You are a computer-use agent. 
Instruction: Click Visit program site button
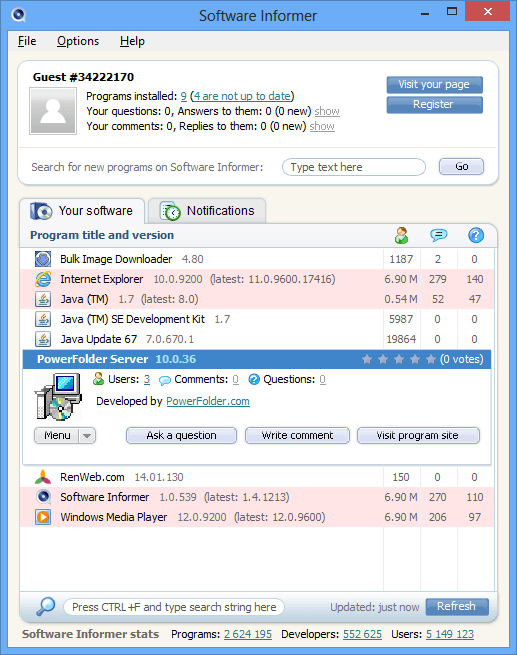tap(418, 436)
